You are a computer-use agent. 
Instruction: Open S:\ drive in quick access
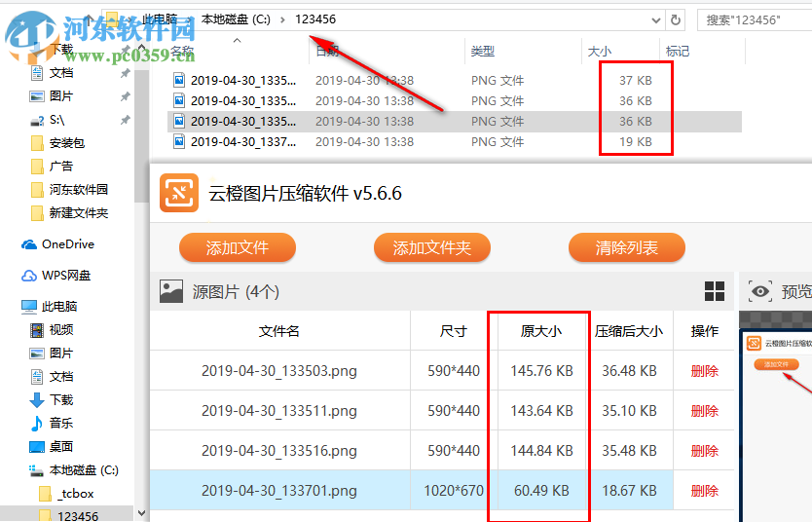57,120
